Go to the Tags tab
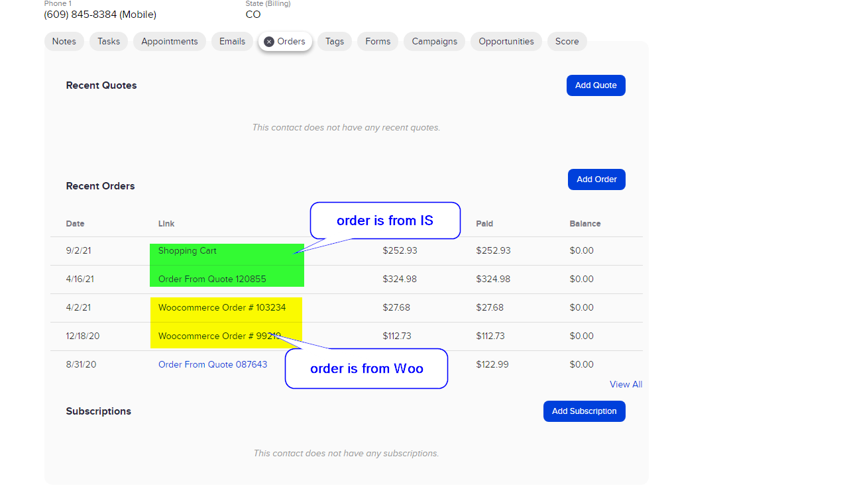Image resolution: width=841 pixels, height=504 pixels. pyautogui.click(x=335, y=41)
